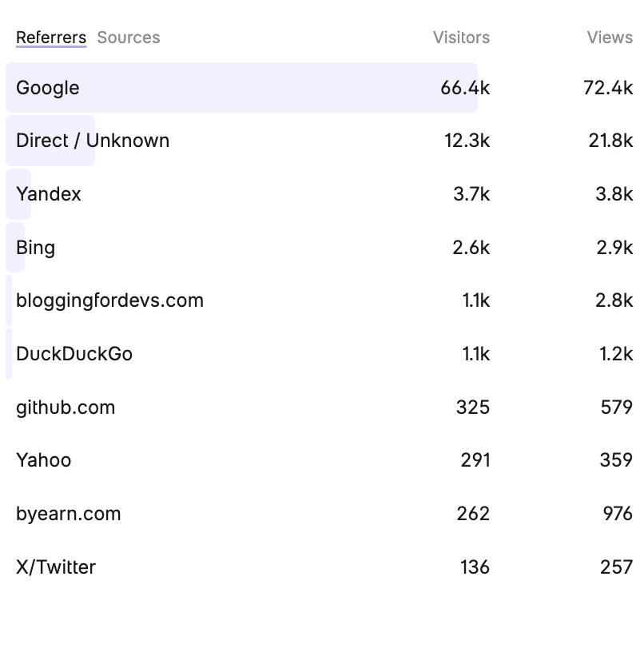Click the Yahoo referrer row
644x660 pixels.
[44, 460]
